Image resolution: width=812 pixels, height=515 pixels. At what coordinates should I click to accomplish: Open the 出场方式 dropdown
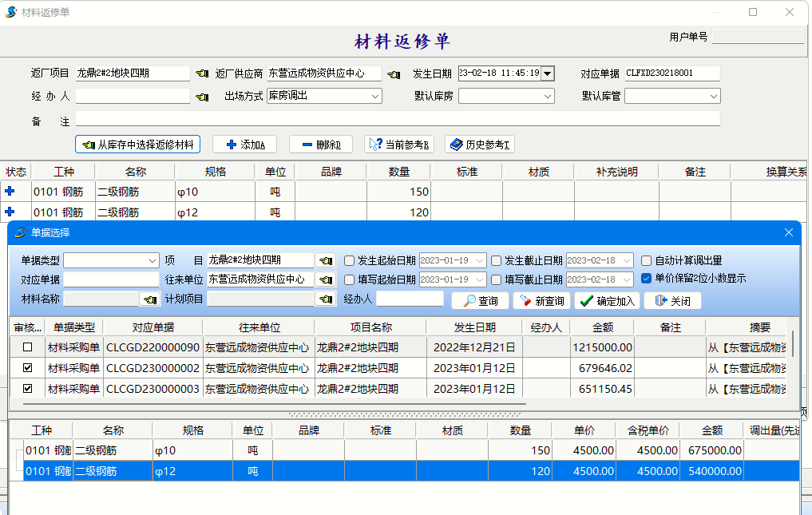coord(375,96)
